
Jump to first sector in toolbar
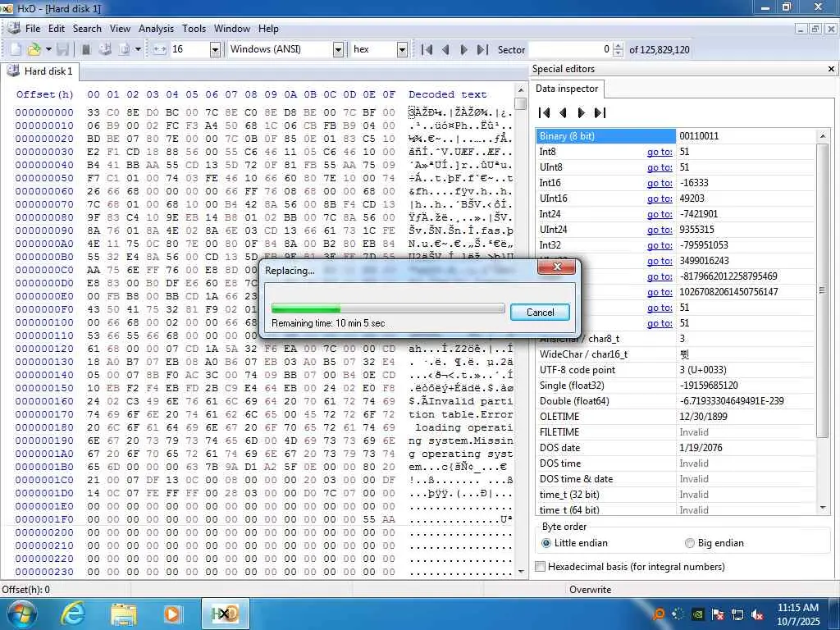(x=427, y=50)
